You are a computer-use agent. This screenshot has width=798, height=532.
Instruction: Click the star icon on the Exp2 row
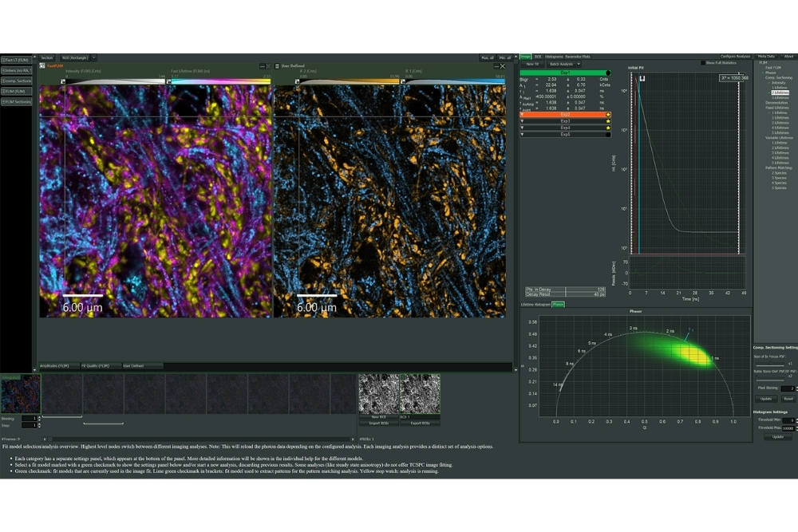point(609,115)
